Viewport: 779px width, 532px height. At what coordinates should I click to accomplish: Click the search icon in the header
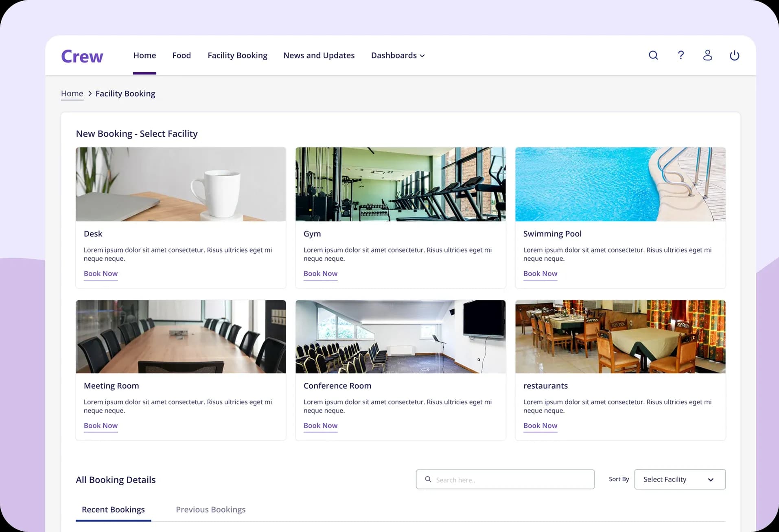coord(653,55)
